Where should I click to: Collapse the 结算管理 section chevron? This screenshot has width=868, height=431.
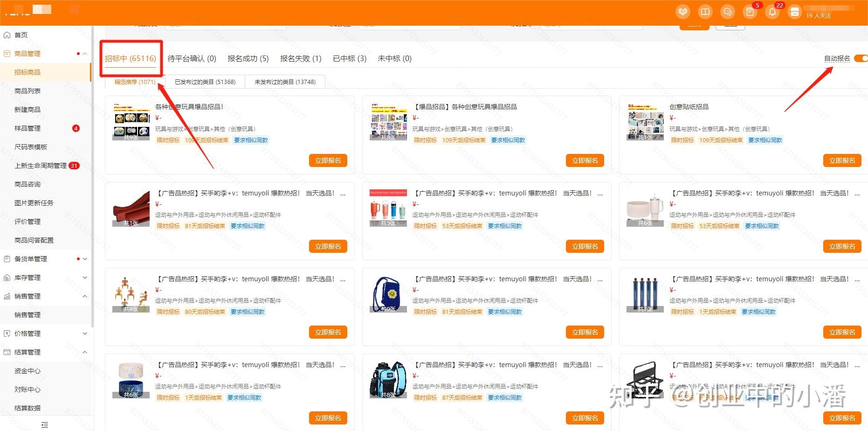click(85, 352)
